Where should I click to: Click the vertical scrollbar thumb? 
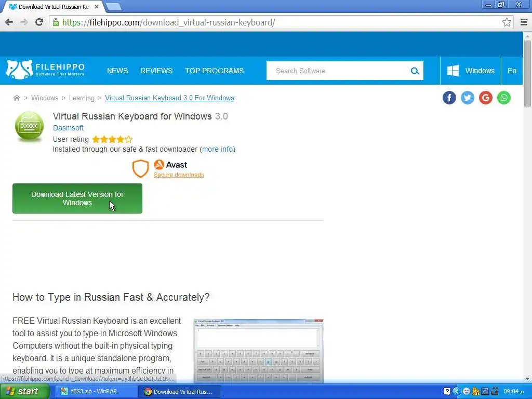[x=527, y=73]
